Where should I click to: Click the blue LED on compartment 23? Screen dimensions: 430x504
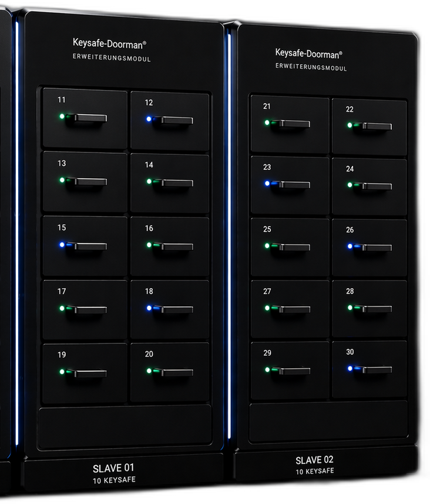[267, 183]
